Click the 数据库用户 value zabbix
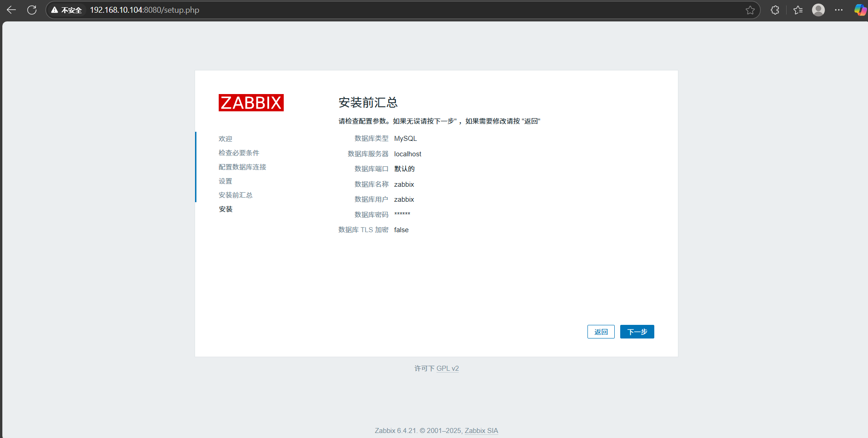This screenshot has height=438, width=868. click(x=404, y=199)
